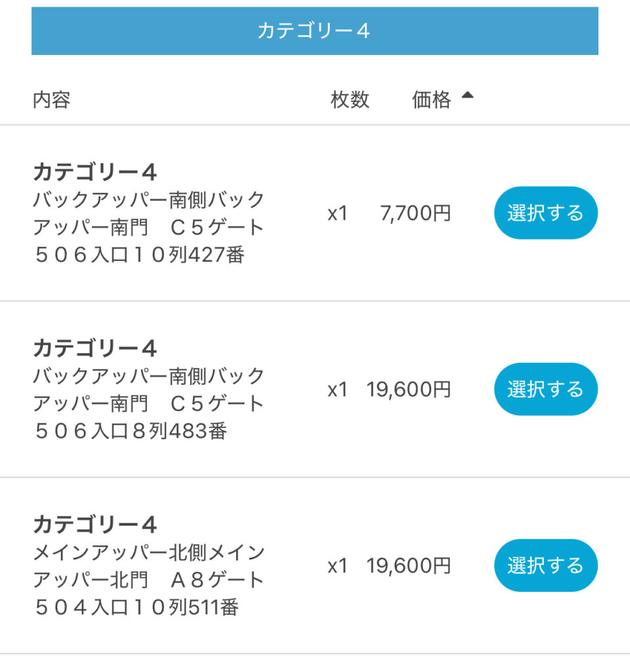Click the x1 quantity in the 427番 row

click(x=337, y=213)
